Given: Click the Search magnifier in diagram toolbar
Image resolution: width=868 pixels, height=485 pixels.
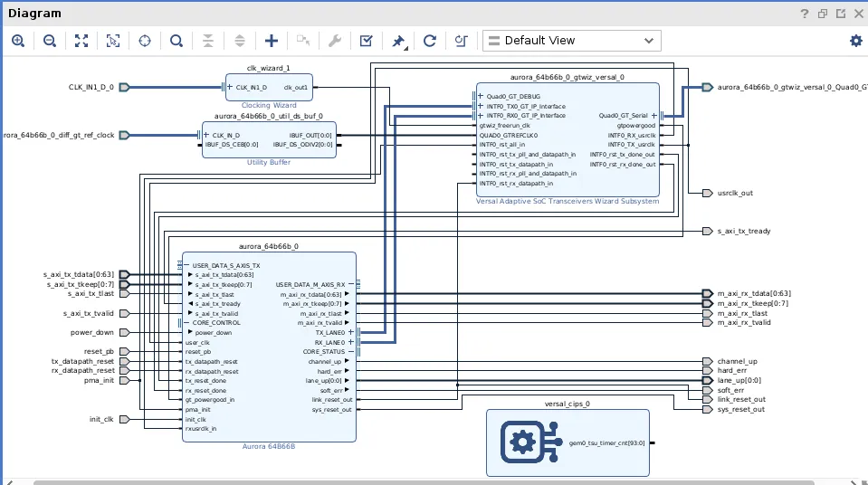Looking at the screenshot, I should 176,41.
